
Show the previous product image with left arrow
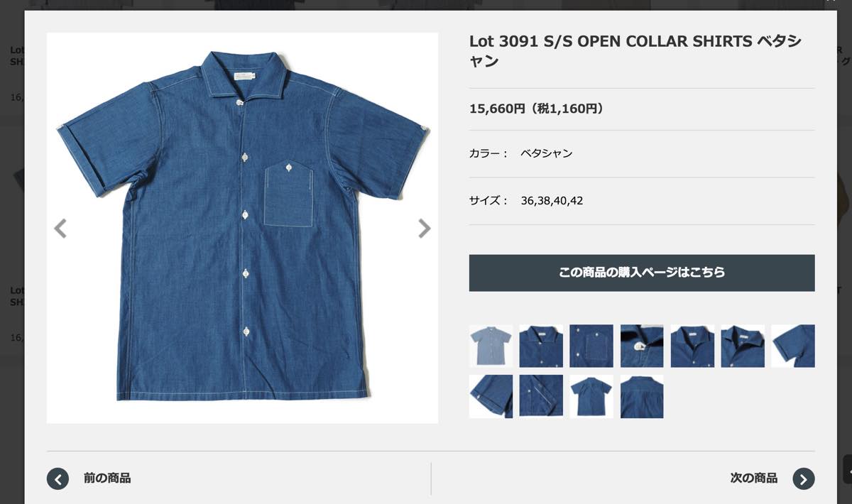tap(60, 229)
